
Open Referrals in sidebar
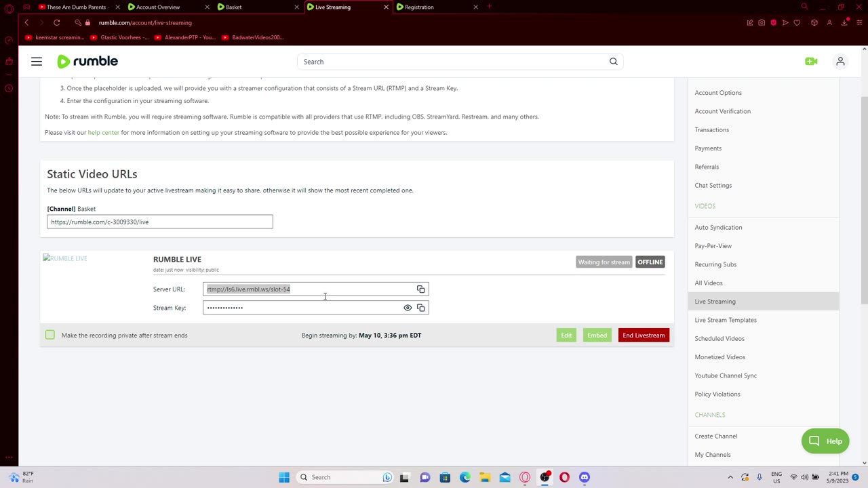click(x=707, y=167)
